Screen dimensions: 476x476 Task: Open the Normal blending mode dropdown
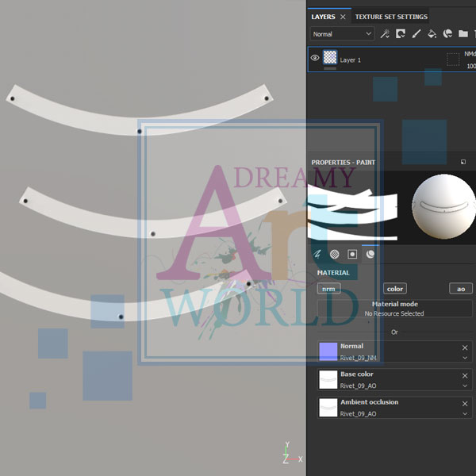[342, 34]
